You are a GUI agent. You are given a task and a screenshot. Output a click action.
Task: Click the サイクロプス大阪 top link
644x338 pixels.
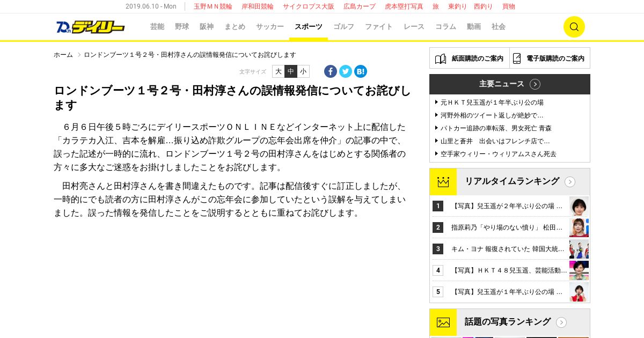[309, 6]
